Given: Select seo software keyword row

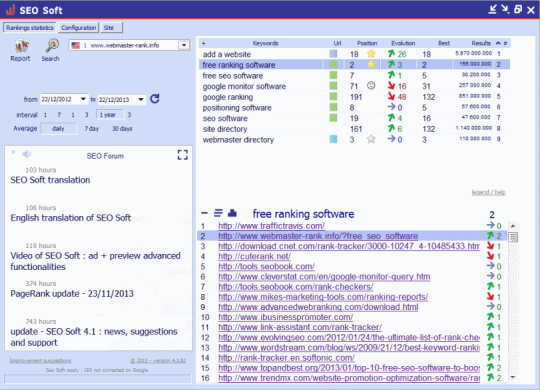Looking at the screenshot, I should tap(354, 118).
